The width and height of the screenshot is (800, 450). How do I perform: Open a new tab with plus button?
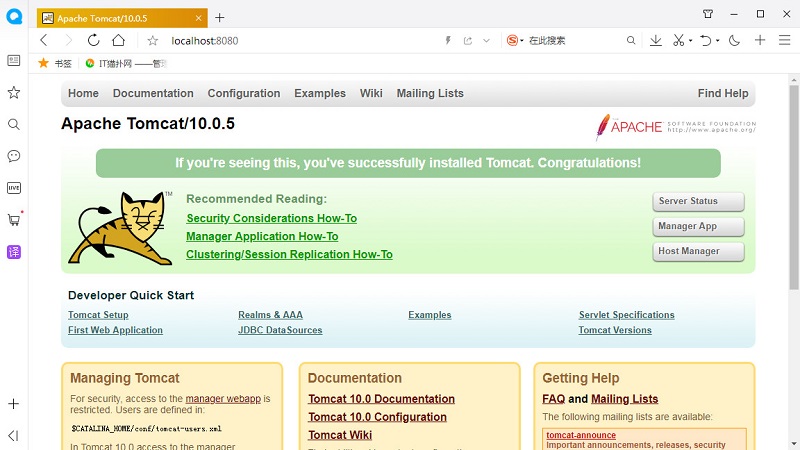(219, 18)
